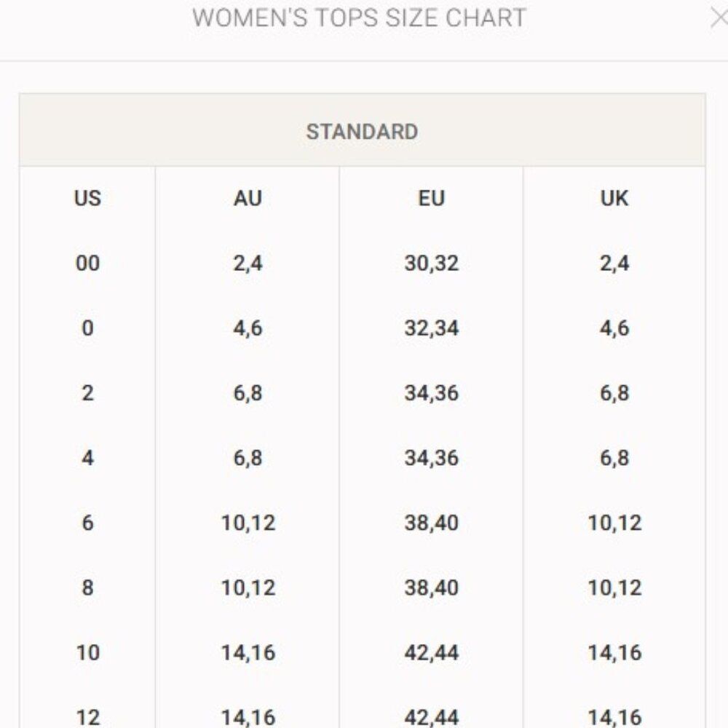Click AU value 10,12 in size 6 row
This screenshot has height=728, width=728.
(248, 523)
